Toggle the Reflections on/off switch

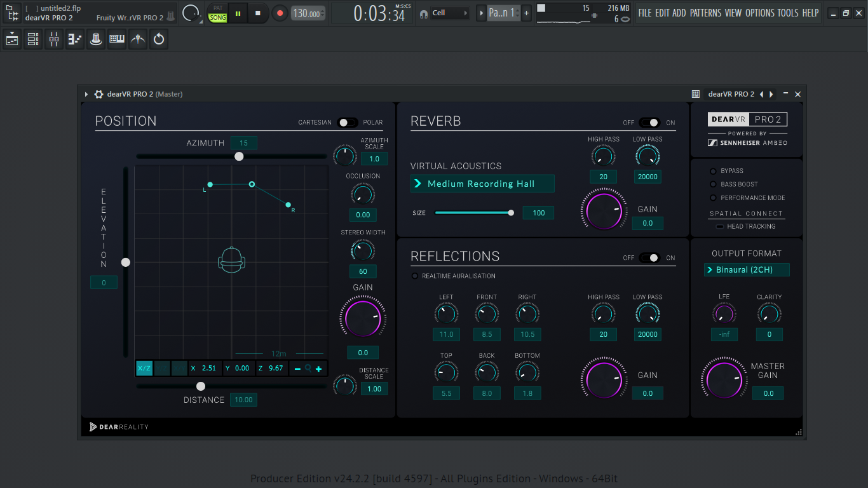(649, 258)
